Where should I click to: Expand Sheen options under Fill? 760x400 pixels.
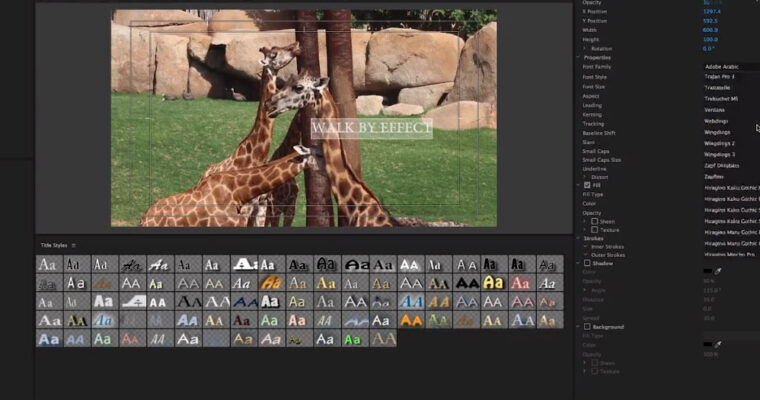pyautogui.click(x=585, y=222)
